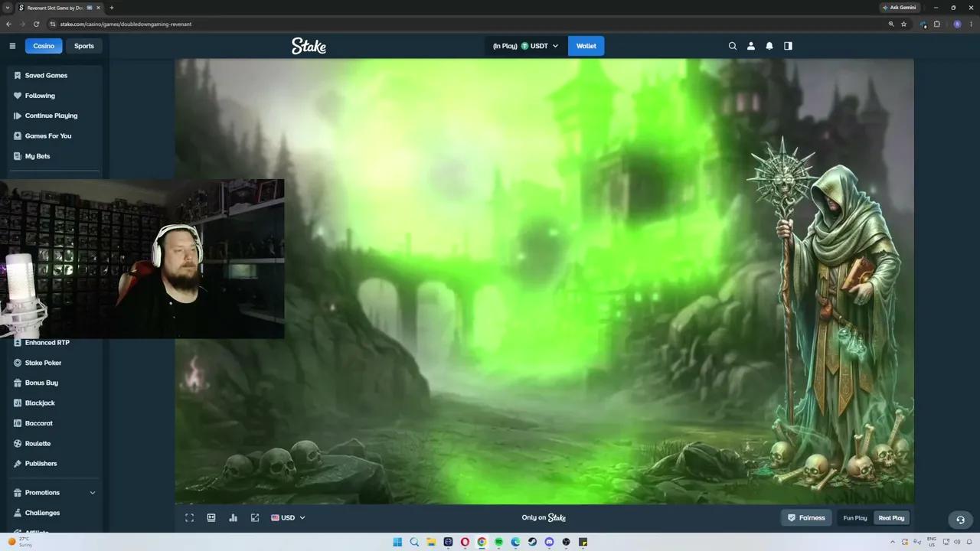Open the USD display currency dropdown
This screenshot has height=551, width=980.
coord(288,518)
